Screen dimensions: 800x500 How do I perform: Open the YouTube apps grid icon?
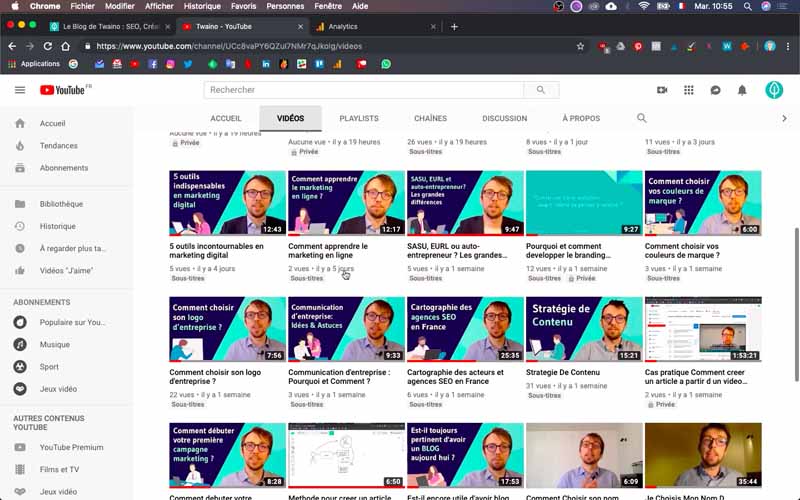coord(688,90)
